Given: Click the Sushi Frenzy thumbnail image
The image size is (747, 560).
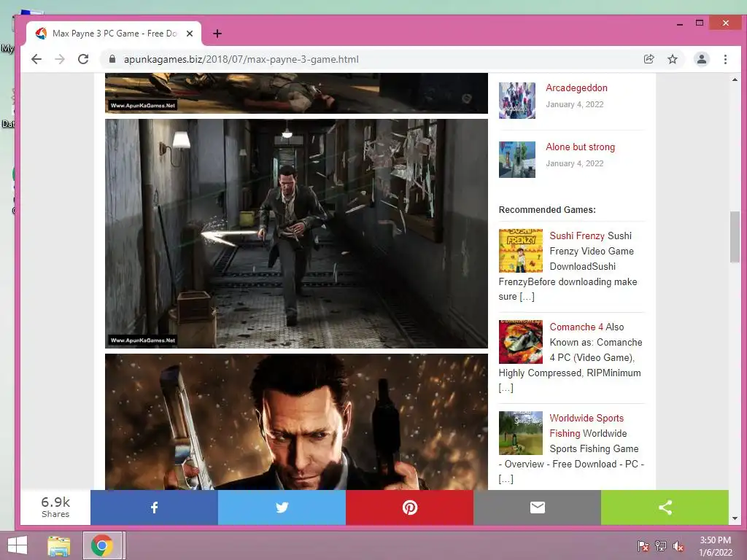Looking at the screenshot, I should click(x=521, y=251).
